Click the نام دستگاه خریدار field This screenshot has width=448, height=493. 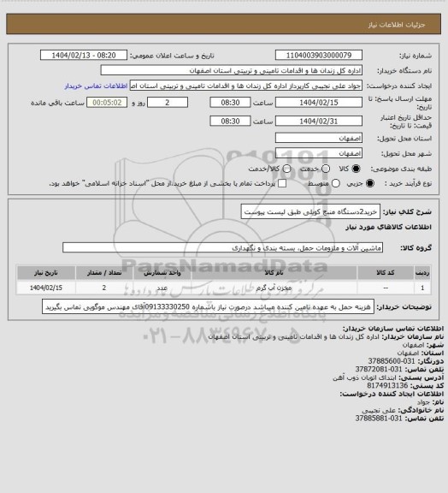(x=231, y=70)
